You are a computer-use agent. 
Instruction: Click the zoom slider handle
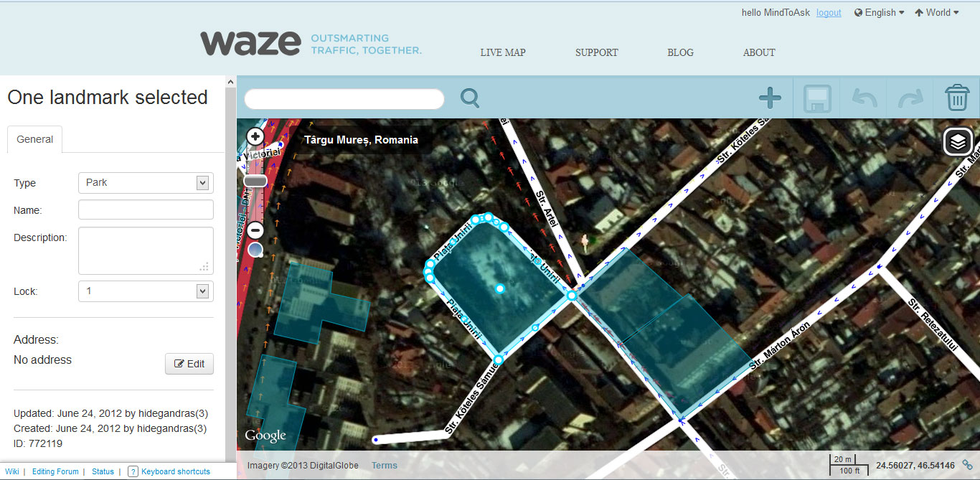pyautogui.click(x=255, y=181)
